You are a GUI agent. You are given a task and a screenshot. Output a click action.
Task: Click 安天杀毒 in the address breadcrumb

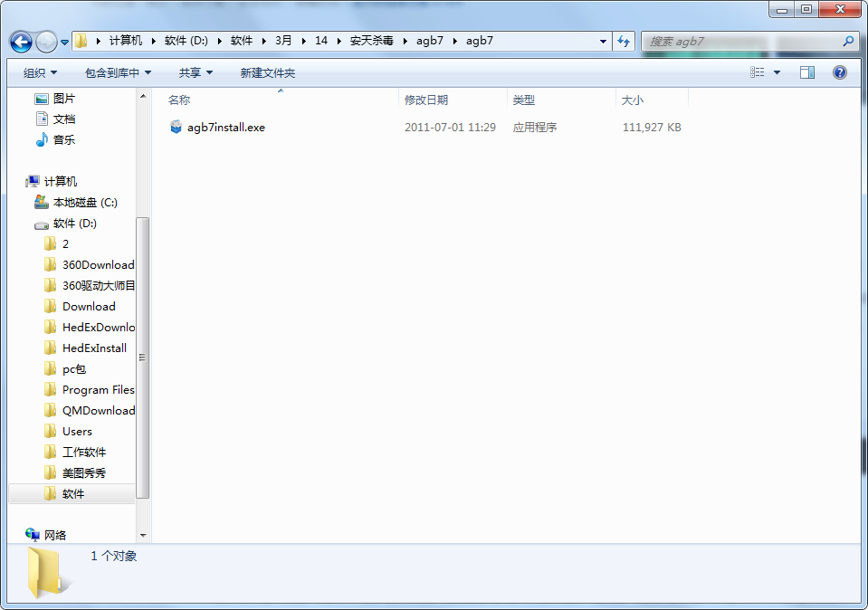pos(371,41)
